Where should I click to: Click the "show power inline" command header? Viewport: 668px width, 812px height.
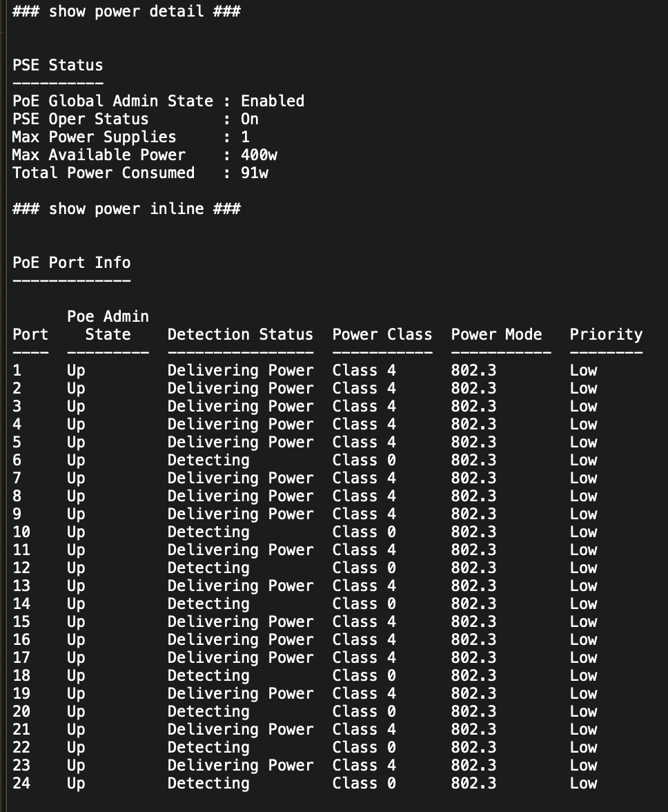(126, 209)
